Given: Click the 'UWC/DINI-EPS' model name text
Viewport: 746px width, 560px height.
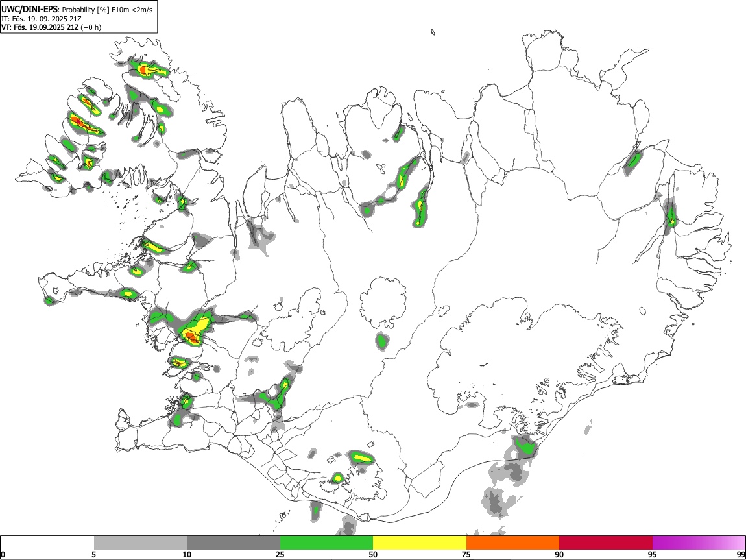Looking at the screenshot, I should 29,10.
